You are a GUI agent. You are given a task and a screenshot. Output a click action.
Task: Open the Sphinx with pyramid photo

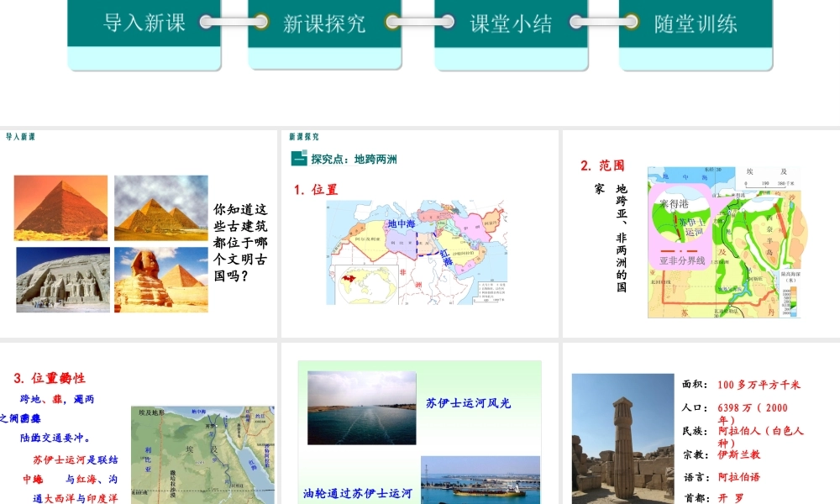[161, 280]
